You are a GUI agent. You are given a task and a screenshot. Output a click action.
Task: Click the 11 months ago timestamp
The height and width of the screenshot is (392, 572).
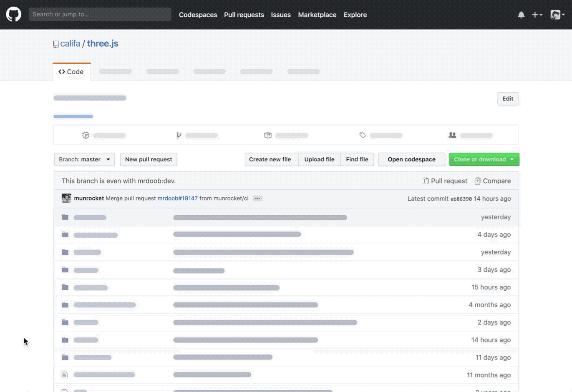tap(489, 375)
